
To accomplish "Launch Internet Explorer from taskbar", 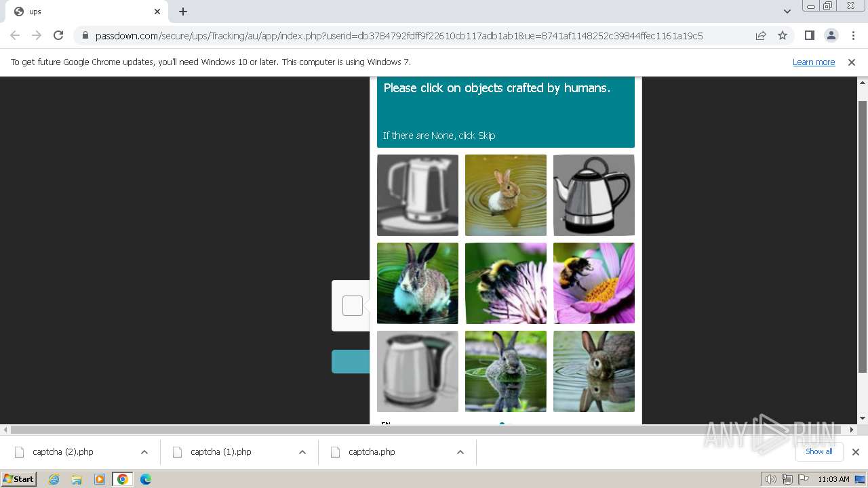I will point(54,479).
